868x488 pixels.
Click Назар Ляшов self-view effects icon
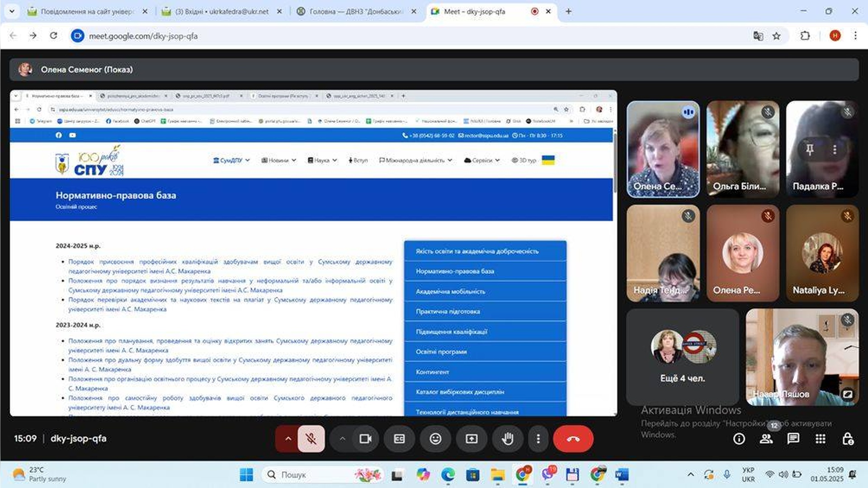[x=848, y=394]
